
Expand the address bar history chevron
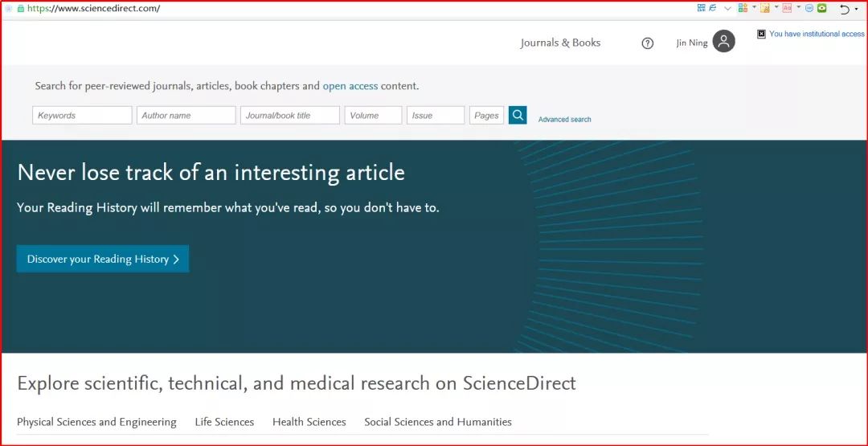(x=728, y=8)
